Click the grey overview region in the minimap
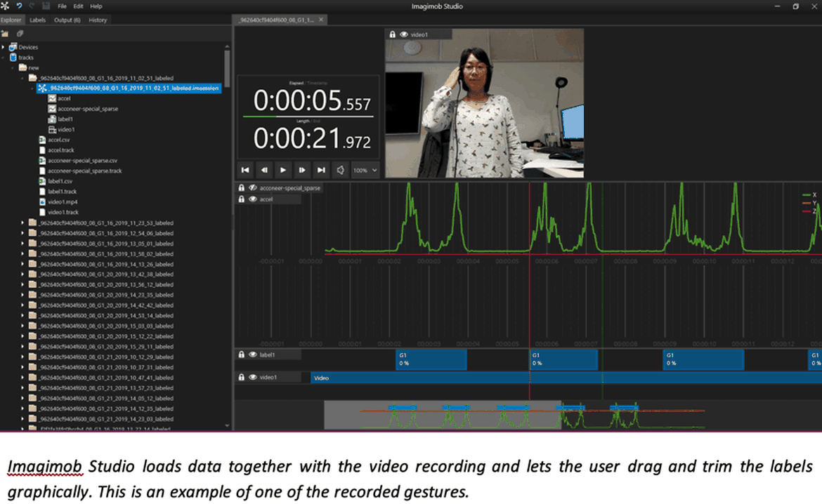This screenshot has height=504, width=822. [x=443, y=415]
